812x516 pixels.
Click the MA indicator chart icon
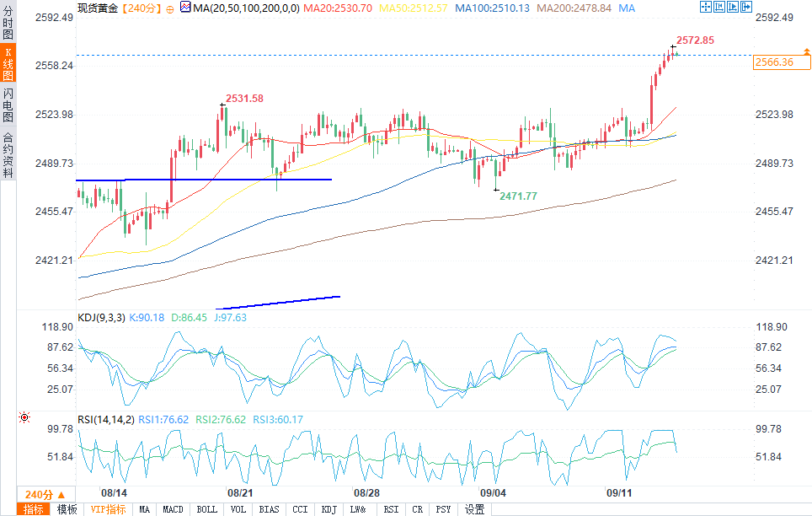coord(184,8)
